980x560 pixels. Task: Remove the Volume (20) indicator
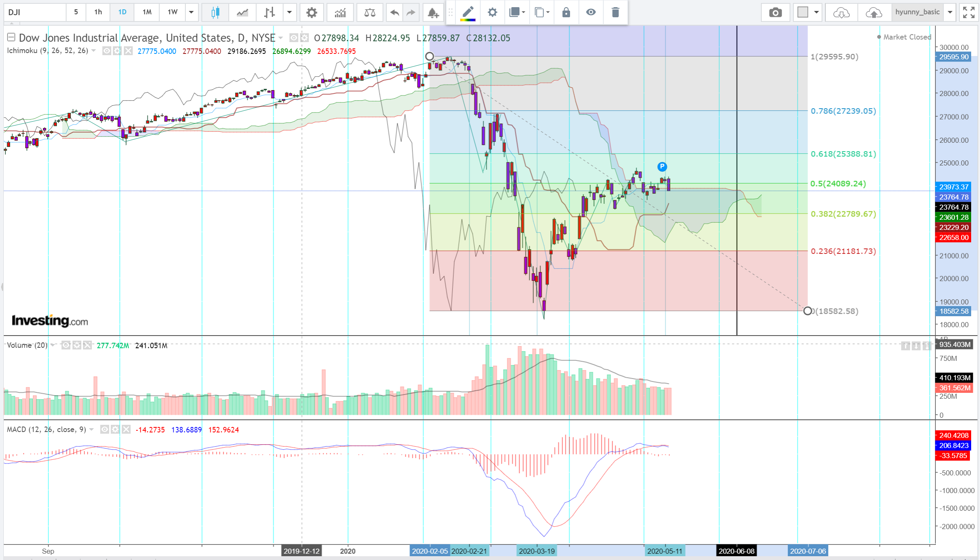(87, 345)
